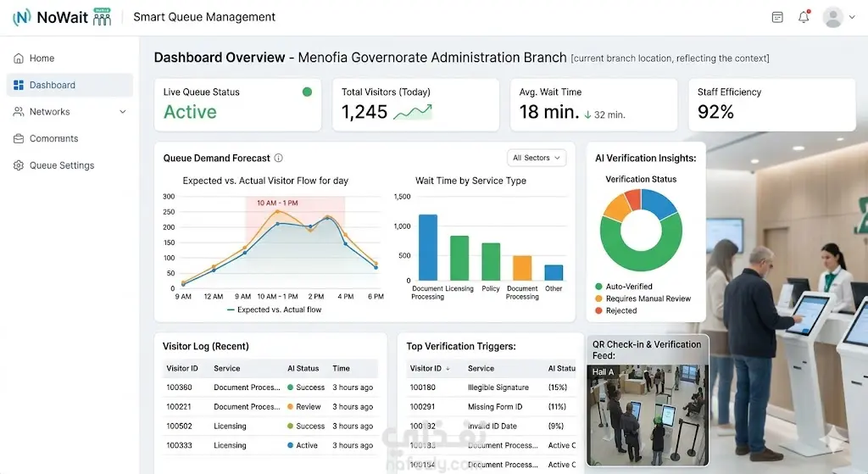Click the Queue Demand Forecast info icon
Viewport: 868px width, 474px height.
[278, 158]
